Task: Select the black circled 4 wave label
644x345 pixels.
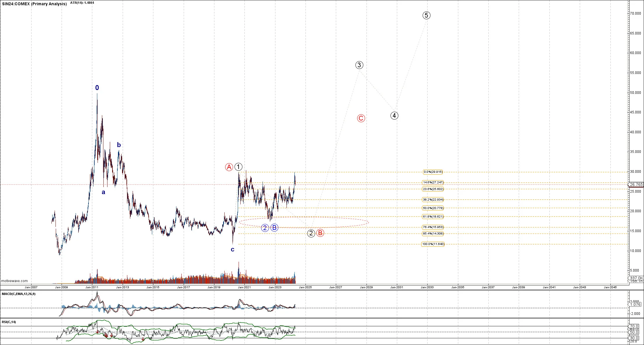Action: 394,116
